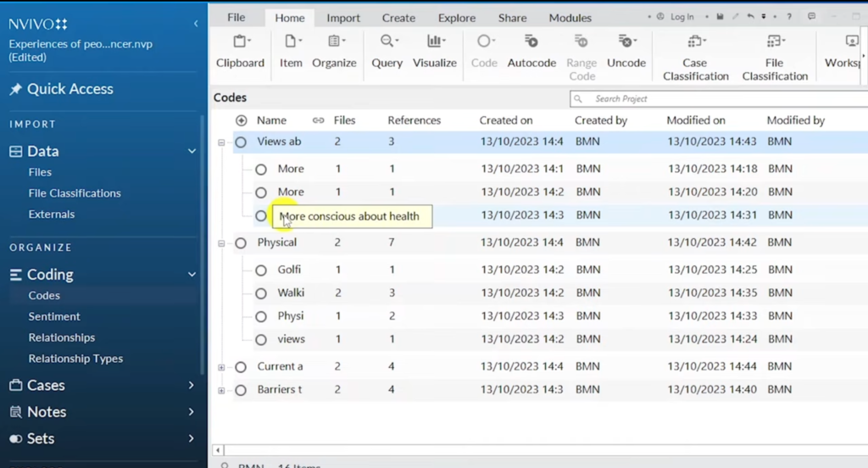
Task: Select circle of the Current a code
Action: point(241,366)
